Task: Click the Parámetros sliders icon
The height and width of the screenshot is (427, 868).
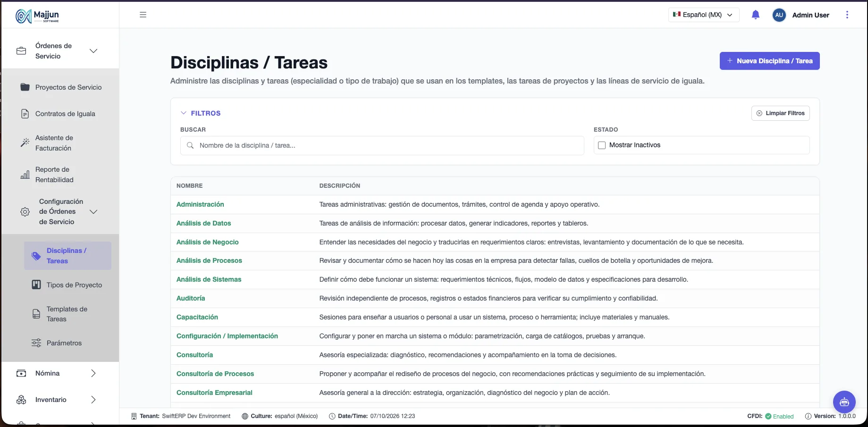Action: click(x=36, y=343)
